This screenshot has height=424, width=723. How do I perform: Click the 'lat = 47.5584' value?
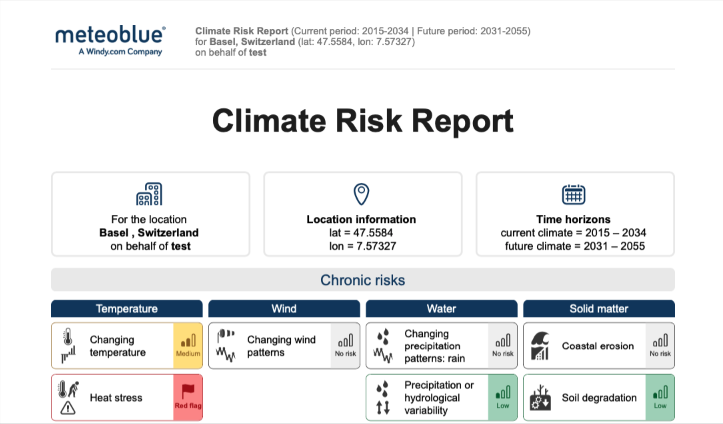click(x=361, y=233)
